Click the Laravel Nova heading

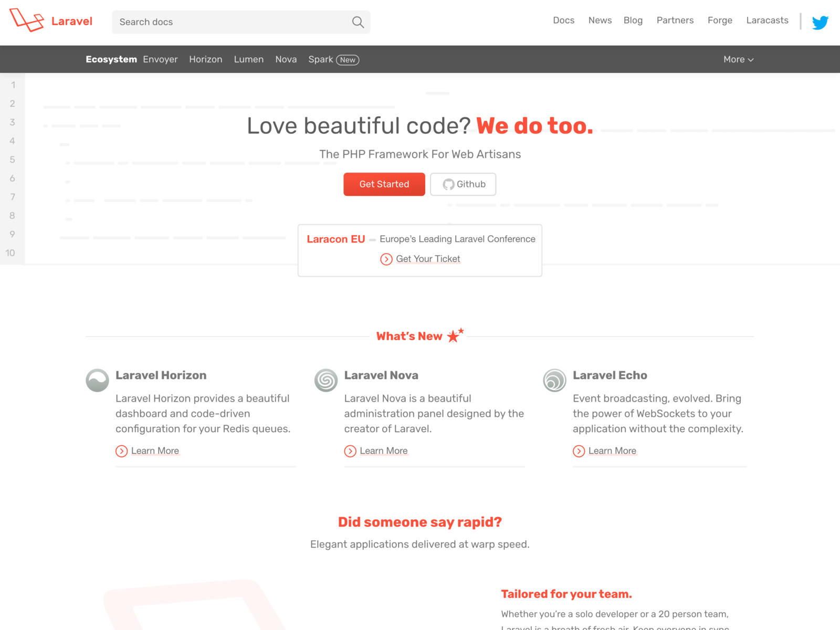[381, 375]
